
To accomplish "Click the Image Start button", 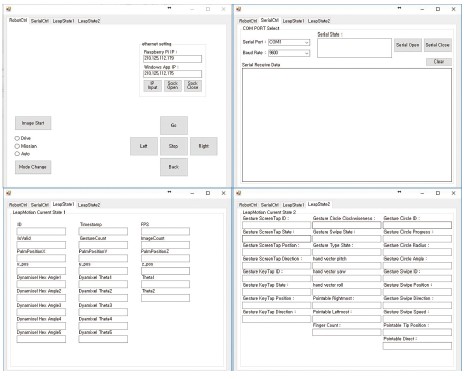I will pyautogui.click(x=33, y=123).
